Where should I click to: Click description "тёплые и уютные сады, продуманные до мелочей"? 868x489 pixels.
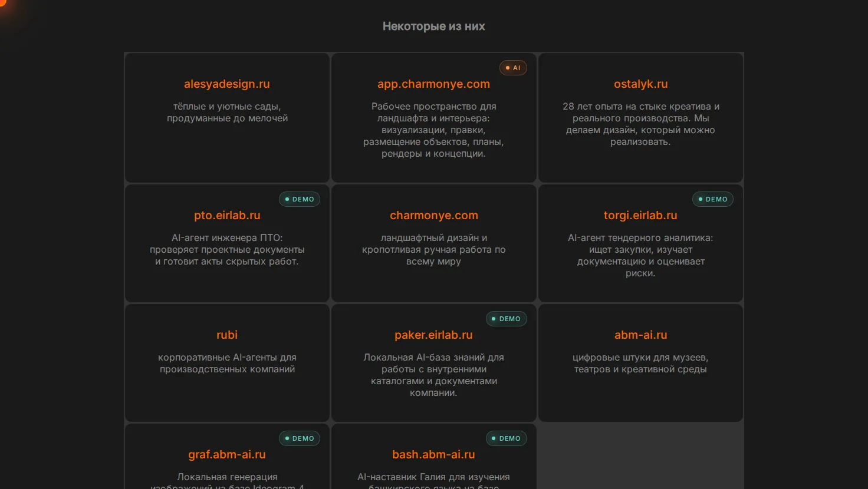pyautogui.click(x=227, y=112)
